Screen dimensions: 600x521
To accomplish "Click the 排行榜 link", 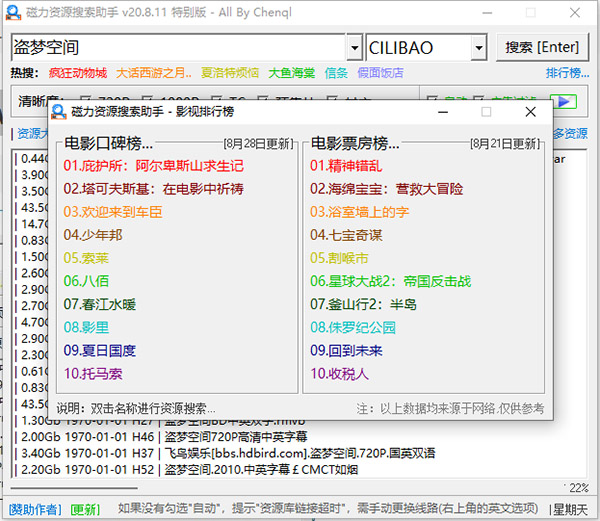I will point(567,73).
